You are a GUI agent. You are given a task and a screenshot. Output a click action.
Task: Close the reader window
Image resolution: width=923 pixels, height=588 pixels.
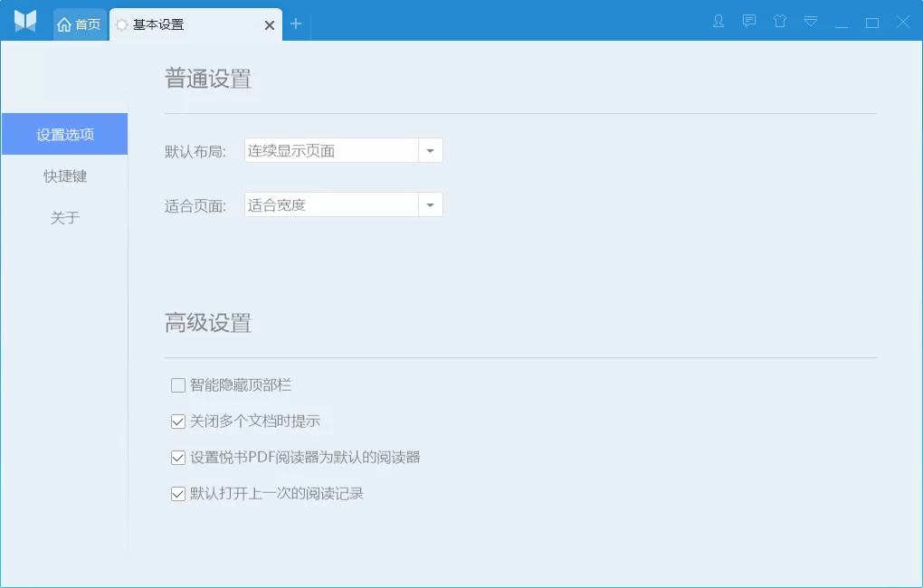click(x=903, y=23)
